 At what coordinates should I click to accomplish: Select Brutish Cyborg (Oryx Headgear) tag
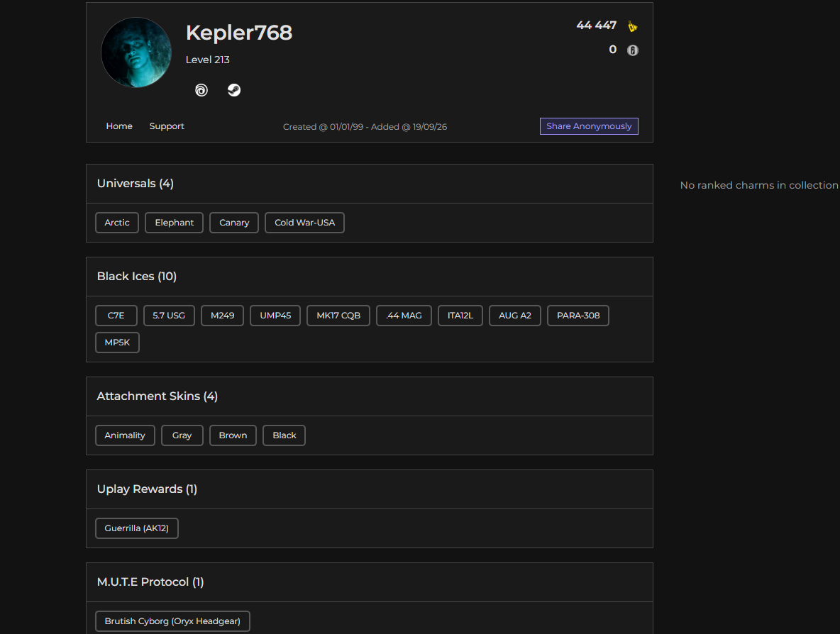click(172, 621)
